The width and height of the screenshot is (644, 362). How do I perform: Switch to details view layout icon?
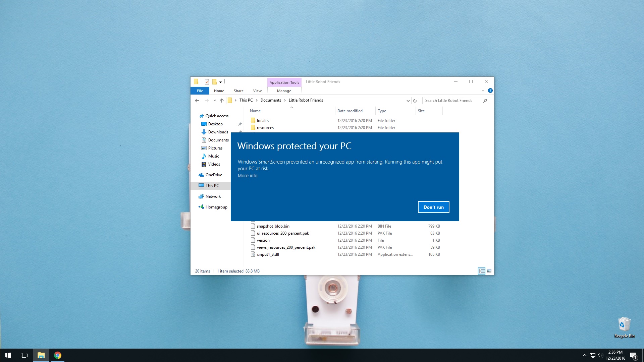[482, 271]
